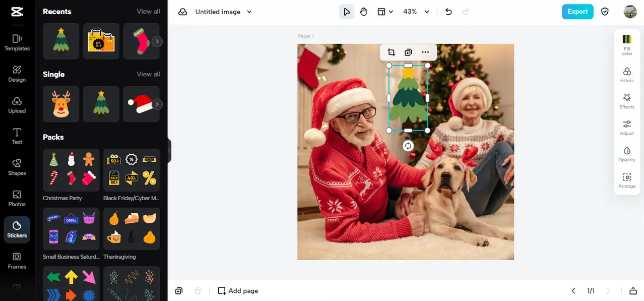The width and height of the screenshot is (644, 301).
Task: Open the Black Friday/Cyber Monday sticker pack
Action: tap(132, 170)
